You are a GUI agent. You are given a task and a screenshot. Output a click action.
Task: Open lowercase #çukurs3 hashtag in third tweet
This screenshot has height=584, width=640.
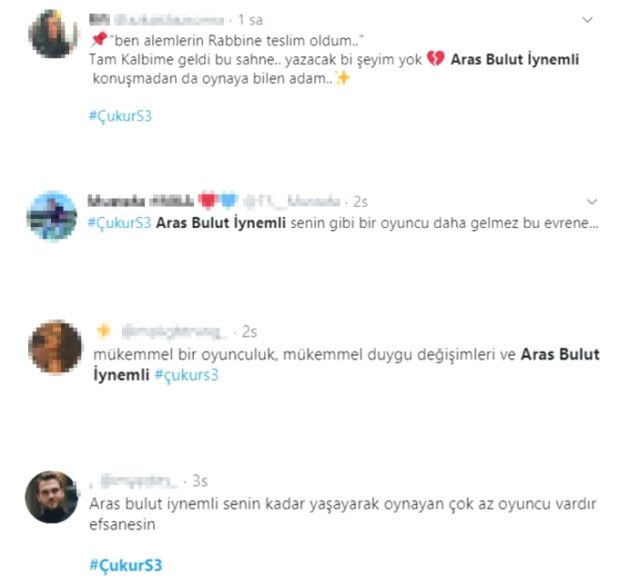tap(187, 375)
